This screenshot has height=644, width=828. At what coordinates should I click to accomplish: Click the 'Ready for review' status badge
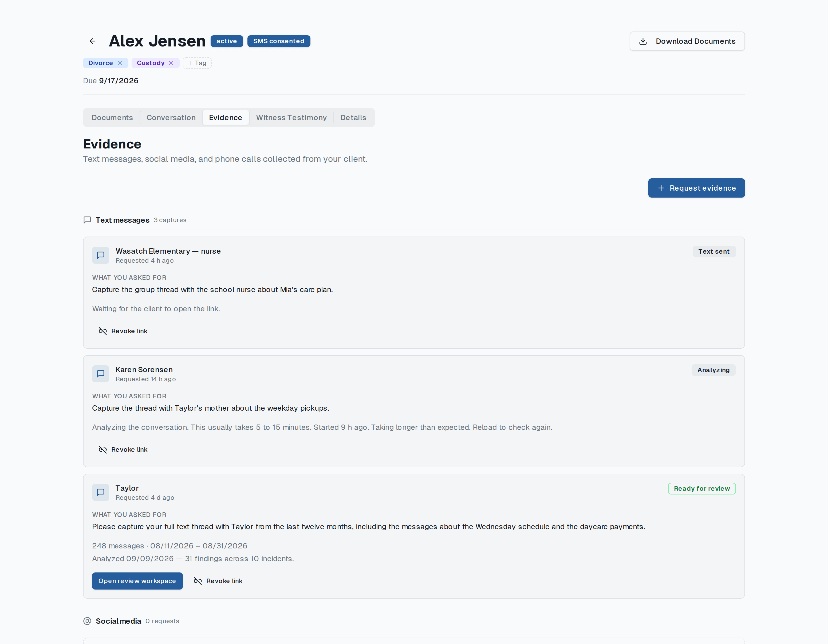[701, 489]
